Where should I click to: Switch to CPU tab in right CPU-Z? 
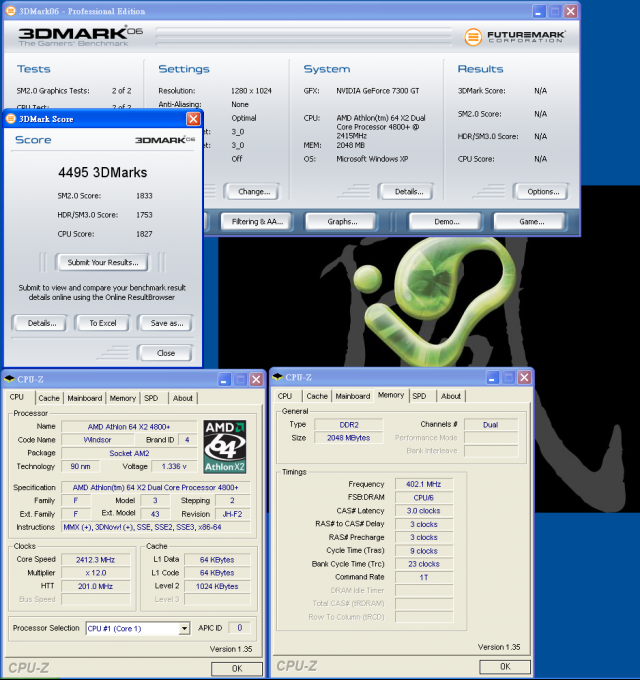(284, 396)
